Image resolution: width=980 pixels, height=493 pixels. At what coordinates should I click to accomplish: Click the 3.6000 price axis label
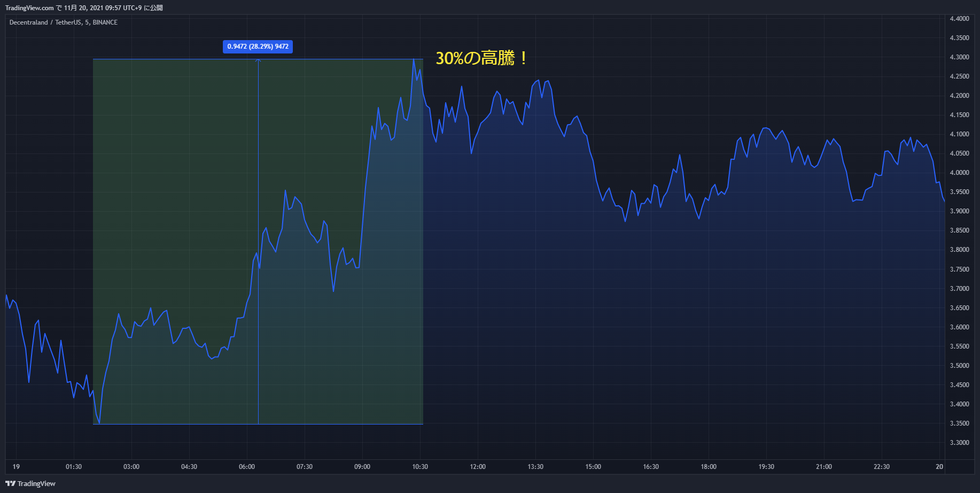959,327
